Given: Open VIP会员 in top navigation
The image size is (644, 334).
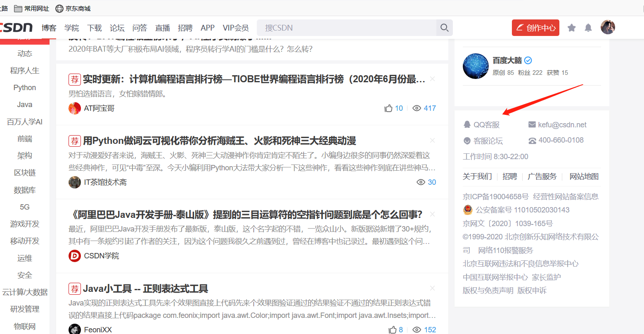Looking at the screenshot, I should click(236, 28).
